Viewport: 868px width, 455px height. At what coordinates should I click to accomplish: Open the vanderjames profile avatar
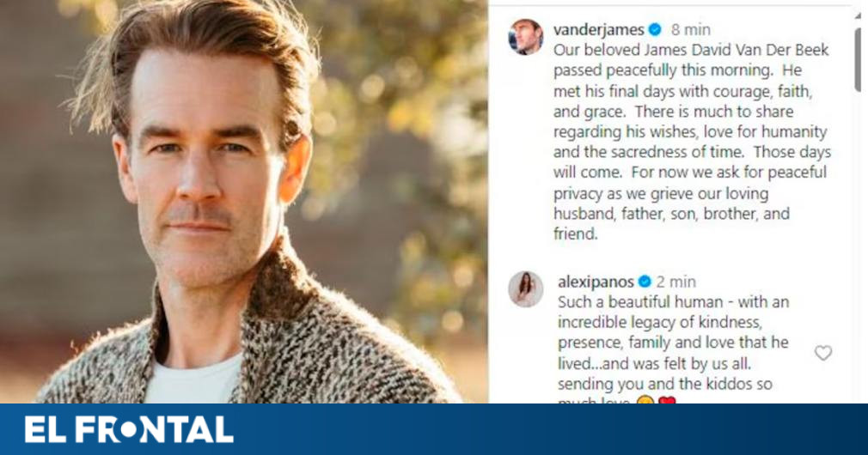click(x=525, y=37)
